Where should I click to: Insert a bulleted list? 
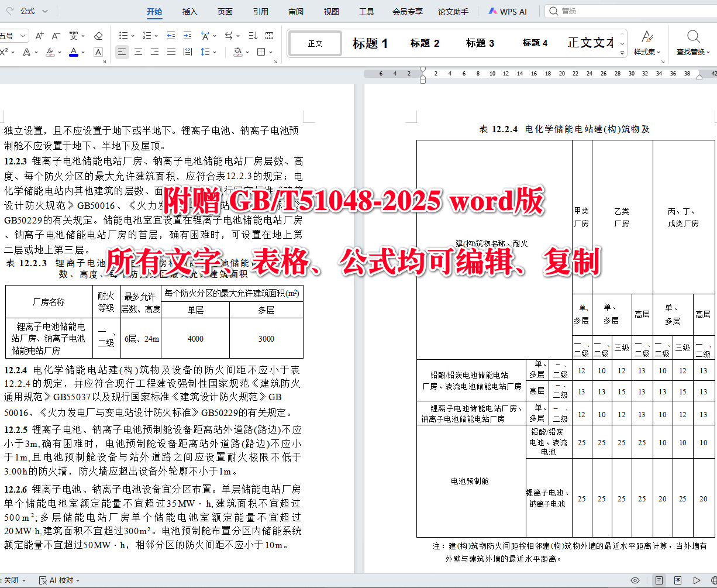coord(123,36)
